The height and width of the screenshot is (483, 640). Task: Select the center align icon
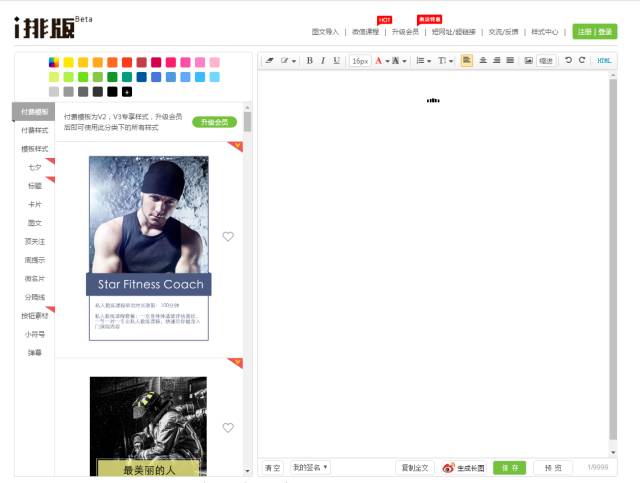pos(483,60)
